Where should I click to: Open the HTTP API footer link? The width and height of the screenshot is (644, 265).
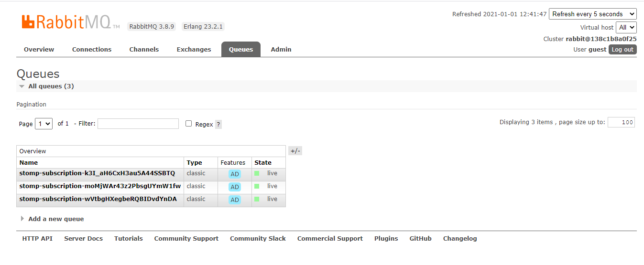(x=37, y=239)
